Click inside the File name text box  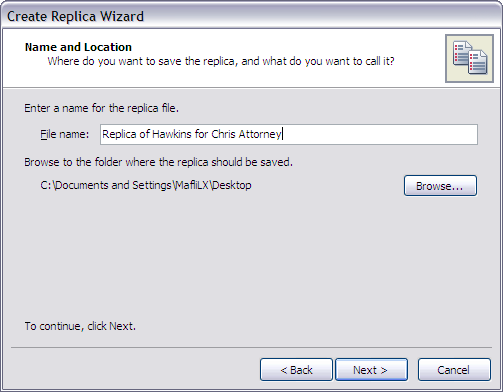(289, 134)
